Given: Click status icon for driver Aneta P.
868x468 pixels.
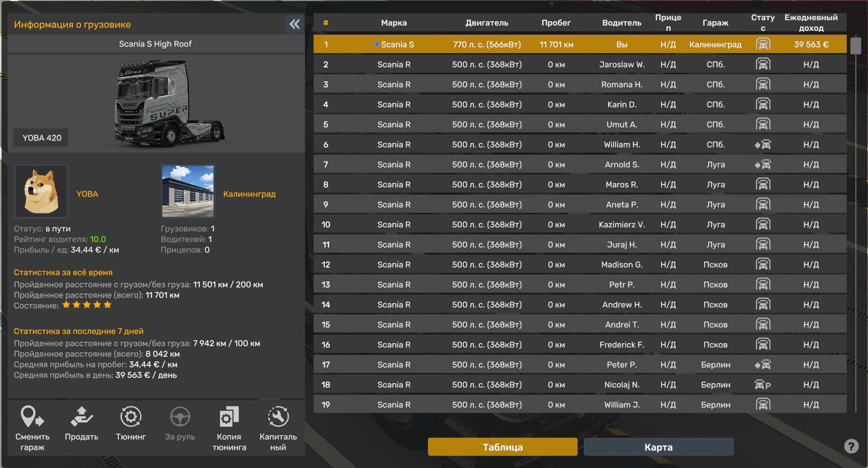Looking at the screenshot, I should (763, 205).
